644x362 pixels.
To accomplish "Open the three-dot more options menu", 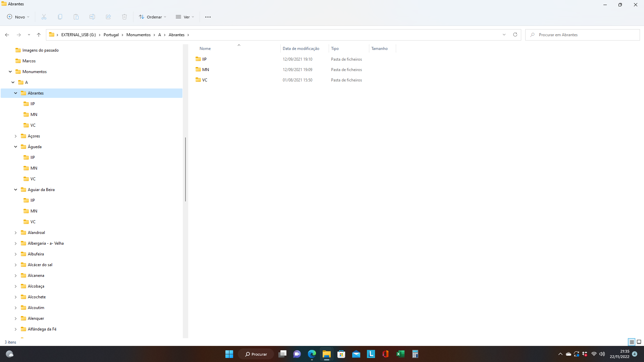I will pyautogui.click(x=208, y=17).
